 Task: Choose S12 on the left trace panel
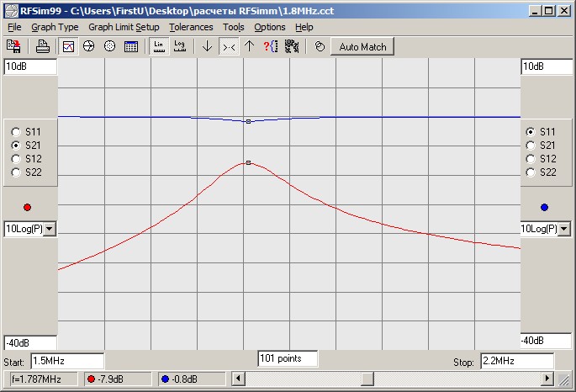click(x=16, y=159)
